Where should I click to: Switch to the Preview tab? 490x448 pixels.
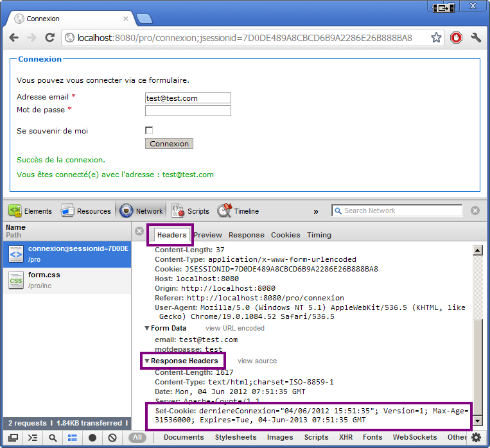[x=207, y=235]
